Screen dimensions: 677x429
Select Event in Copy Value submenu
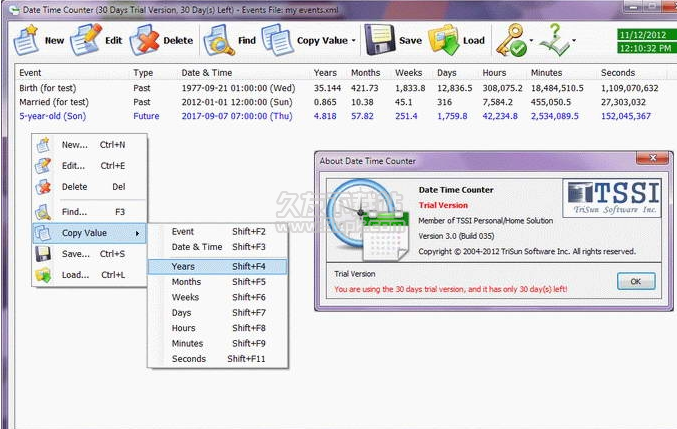(218, 232)
